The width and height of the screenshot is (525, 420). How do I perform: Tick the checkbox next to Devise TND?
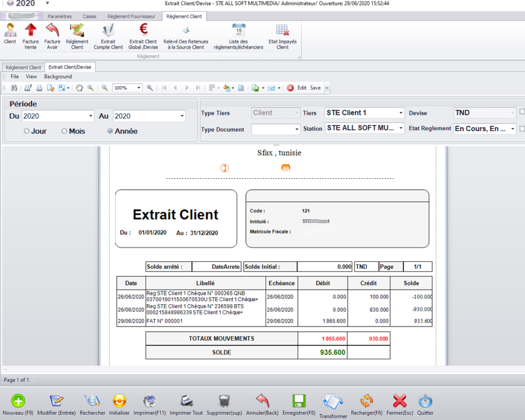tap(522, 112)
